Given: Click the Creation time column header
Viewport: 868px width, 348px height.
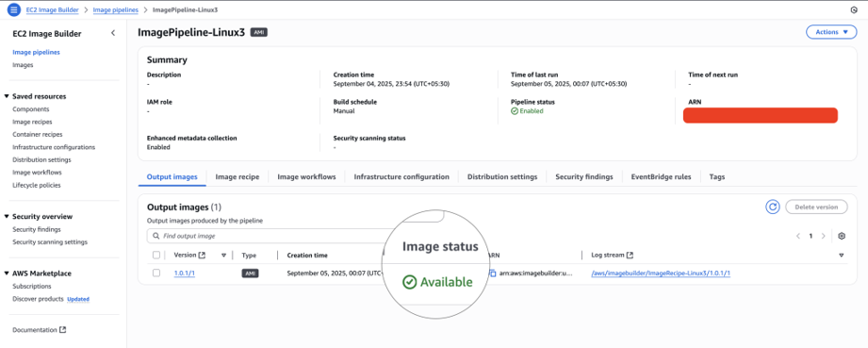Looking at the screenshot, I should 307,255.
